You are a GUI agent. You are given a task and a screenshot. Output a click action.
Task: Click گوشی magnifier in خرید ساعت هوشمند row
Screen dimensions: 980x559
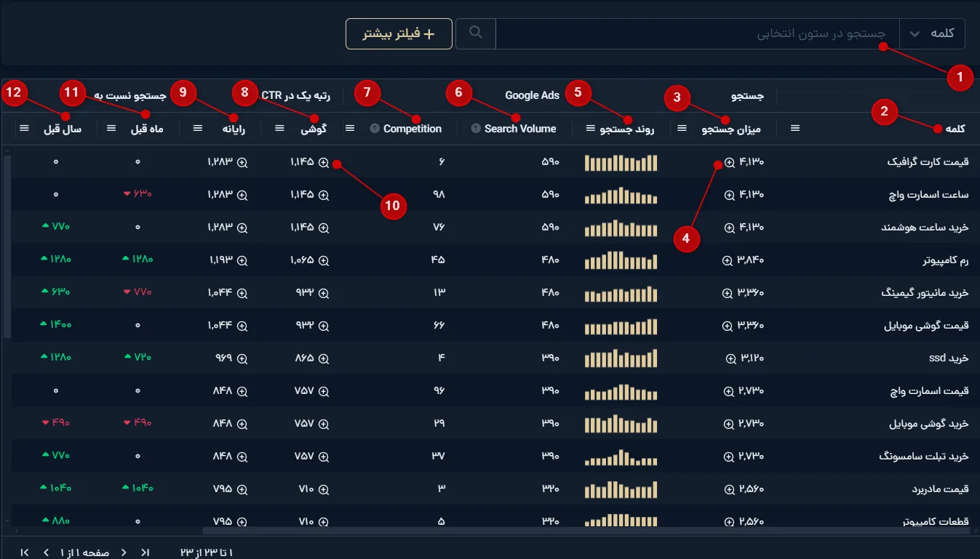tap(324, 228)
